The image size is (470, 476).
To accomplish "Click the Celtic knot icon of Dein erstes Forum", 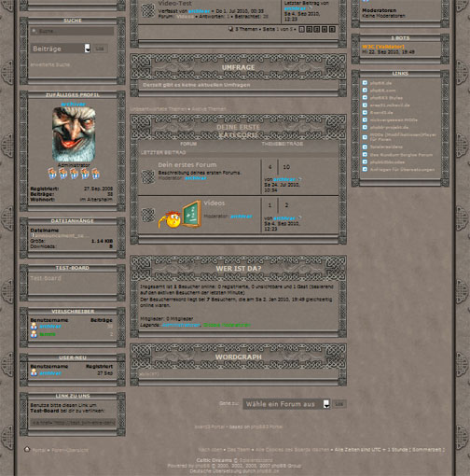I will coord(148,176).
